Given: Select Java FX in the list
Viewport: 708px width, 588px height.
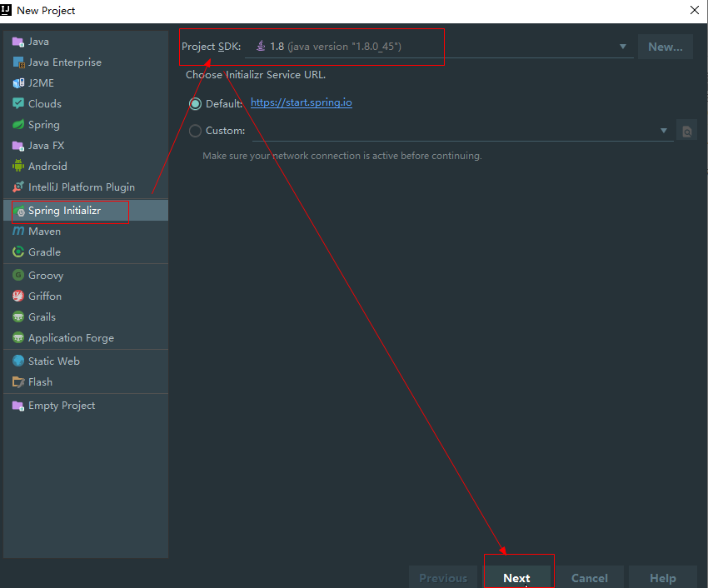Looking at the screenshot, I should point(86,146).
